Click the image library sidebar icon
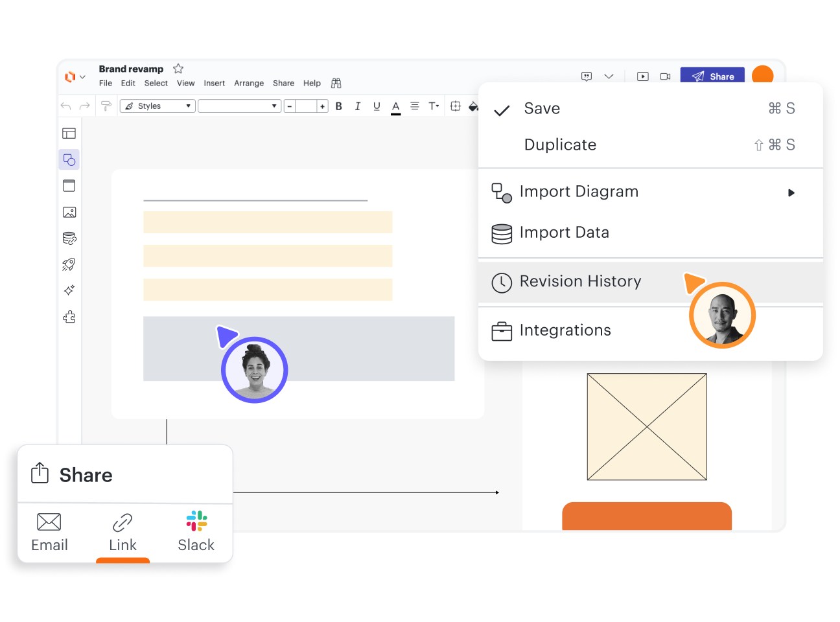840x622 pixels. 69,213
